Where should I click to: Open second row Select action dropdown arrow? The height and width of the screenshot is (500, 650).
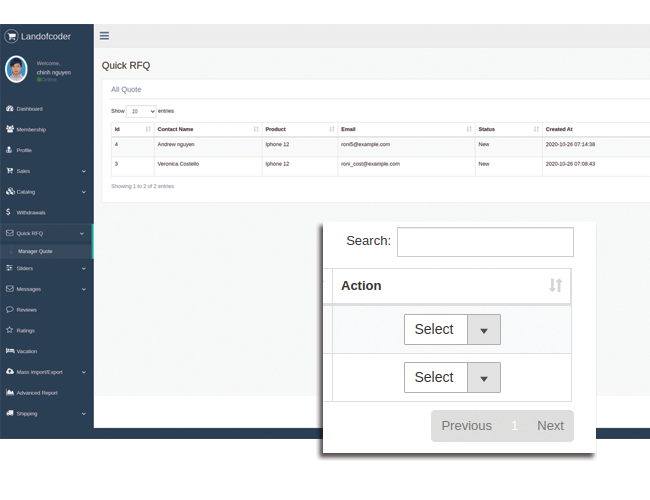(x=484, y=378)
